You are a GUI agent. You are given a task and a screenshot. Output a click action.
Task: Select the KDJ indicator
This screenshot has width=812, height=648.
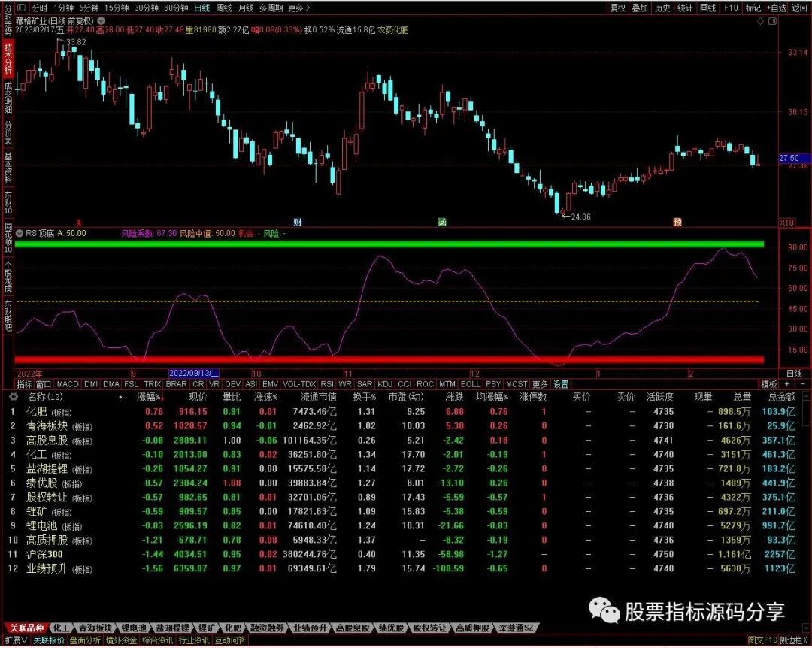(x=385, y=384)
